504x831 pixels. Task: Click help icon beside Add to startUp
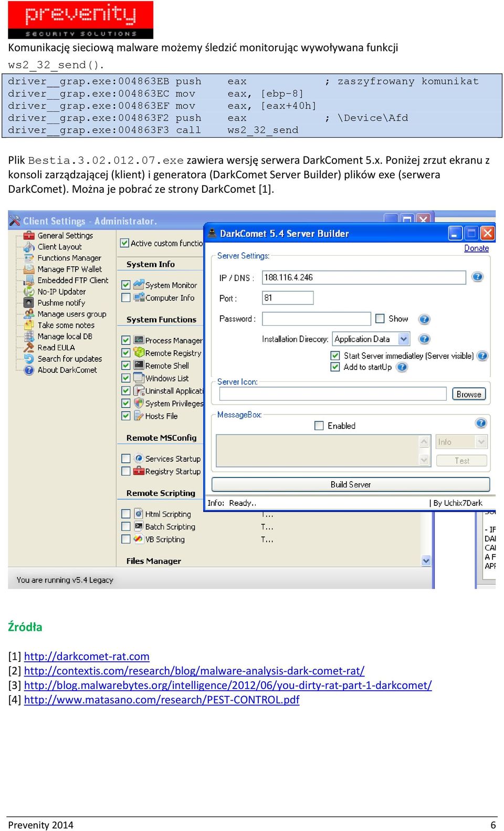402,367
